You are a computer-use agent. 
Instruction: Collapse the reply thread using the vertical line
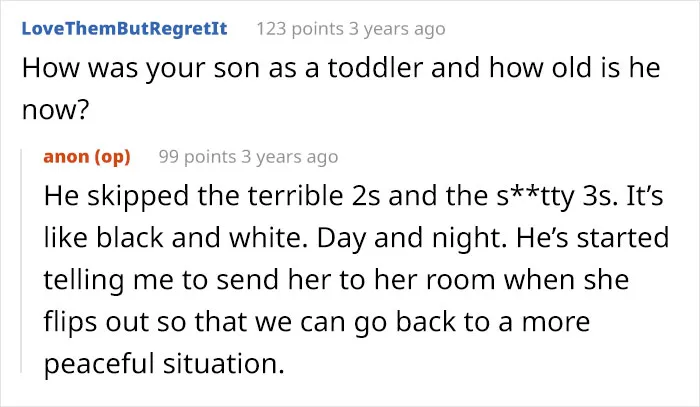pyautogui.click(x=21, y=261)
